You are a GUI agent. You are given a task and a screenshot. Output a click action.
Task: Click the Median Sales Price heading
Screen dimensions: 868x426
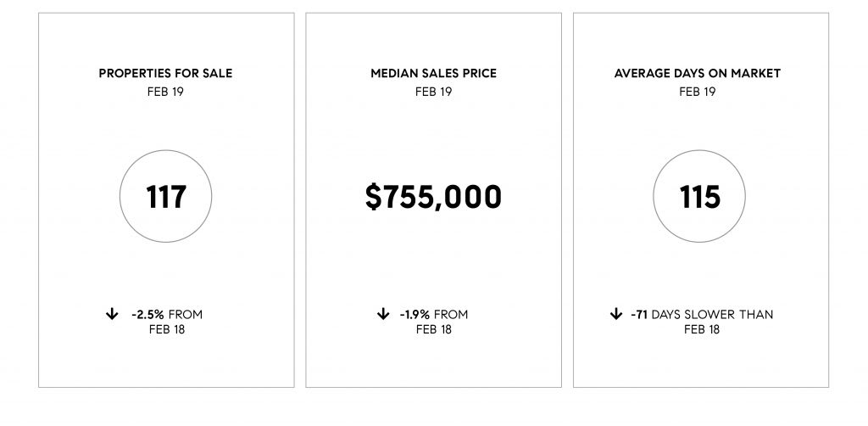pos(433,74)
